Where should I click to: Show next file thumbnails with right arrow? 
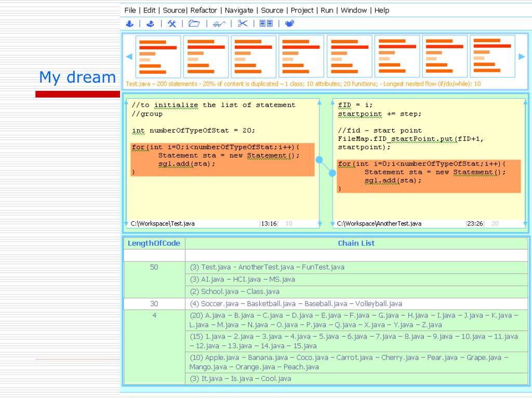point(522,57)
